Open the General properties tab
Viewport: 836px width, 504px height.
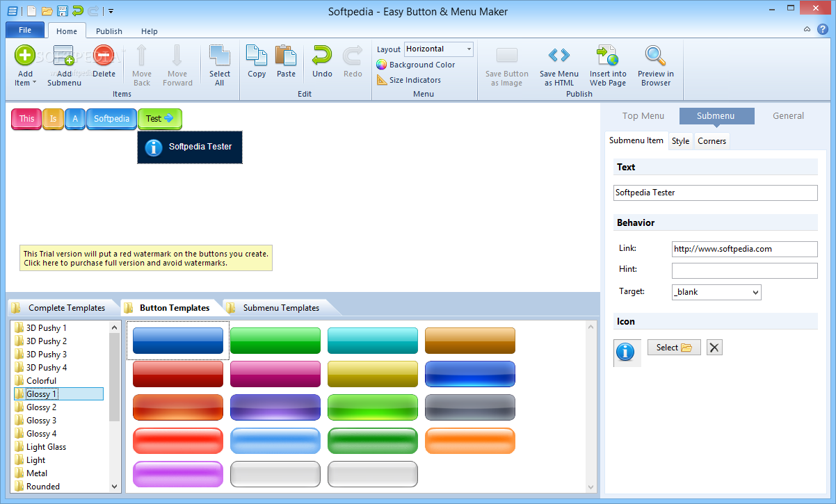(x=788, y=116)
